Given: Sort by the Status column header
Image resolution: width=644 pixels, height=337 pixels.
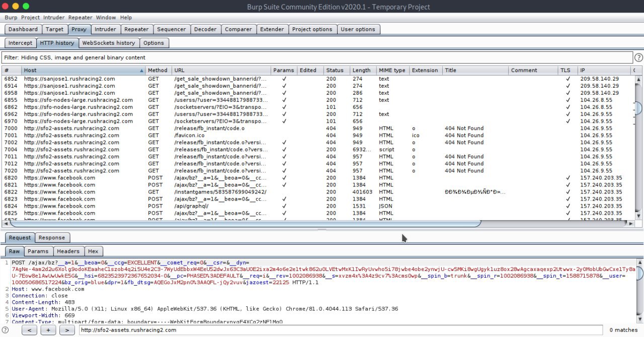Looking at the screenshot, I should tap(337, 71).
